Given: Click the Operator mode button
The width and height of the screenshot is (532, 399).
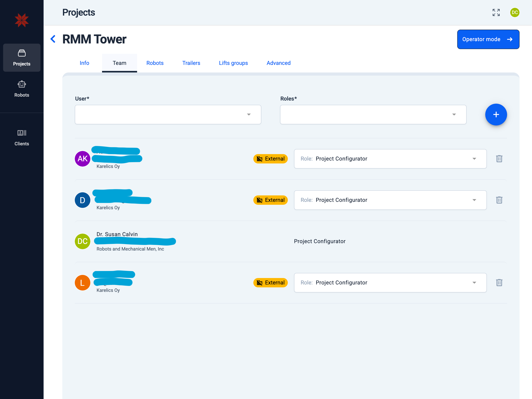Looking at the screenshot, I should tap(488, 39).
